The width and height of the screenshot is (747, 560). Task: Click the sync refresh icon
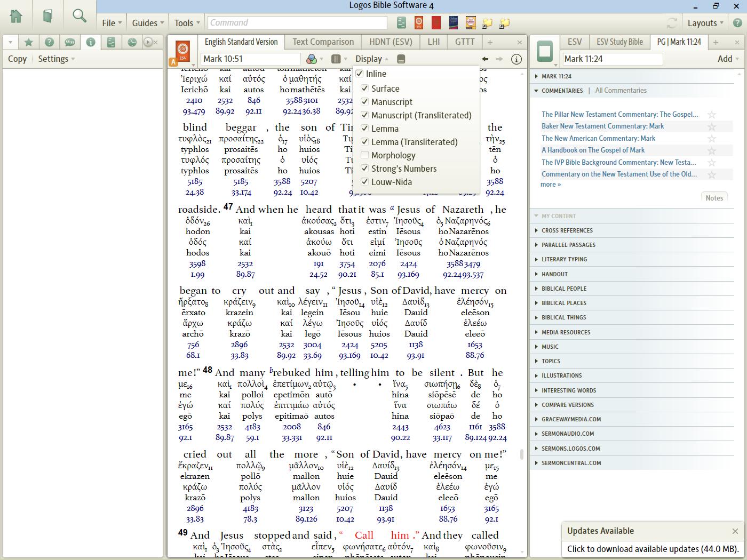[672, 23]
